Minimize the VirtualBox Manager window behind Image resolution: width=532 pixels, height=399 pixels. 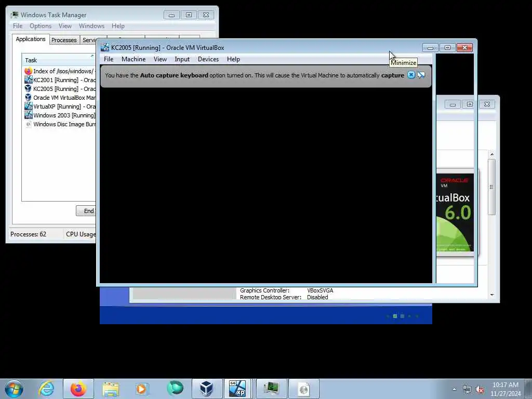point(453,104)
